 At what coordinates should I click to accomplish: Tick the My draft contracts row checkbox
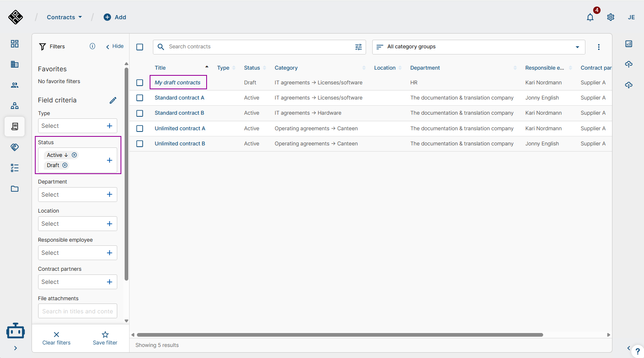[140, 83]
